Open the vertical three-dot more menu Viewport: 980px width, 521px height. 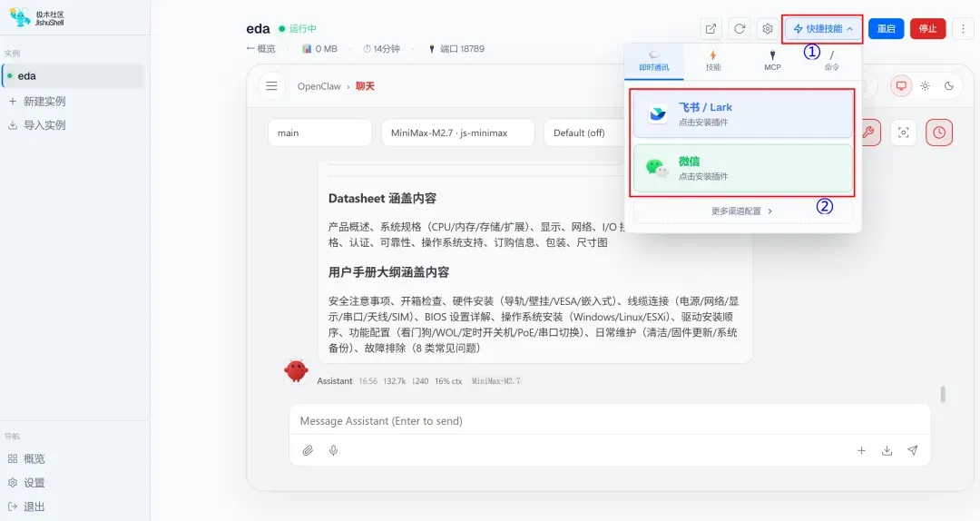coord(963,29)
